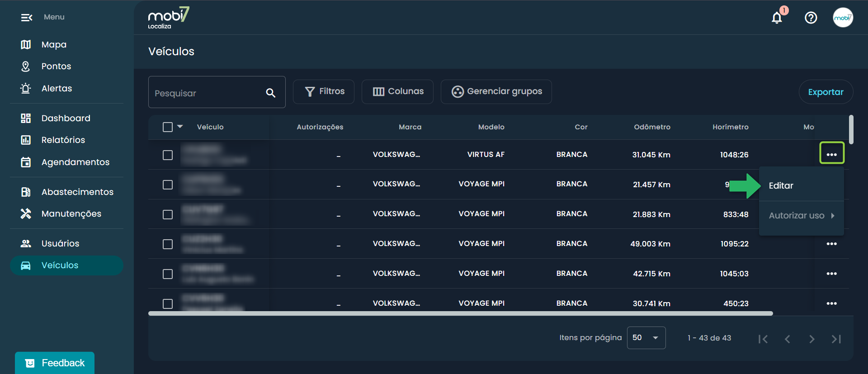Check the VIRTUS AF vehicle row checkbox
Image resolution: width=868 pixels, height=374 pixels.
[x=168, y=155]
